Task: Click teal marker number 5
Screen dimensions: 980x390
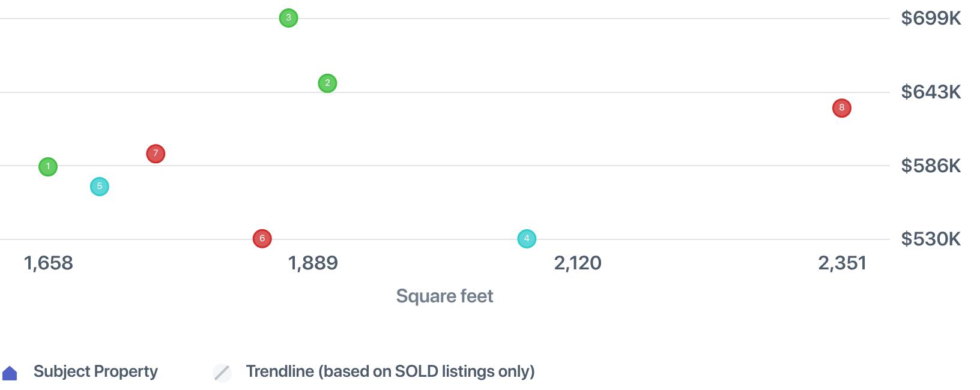Action: [100, 187]
